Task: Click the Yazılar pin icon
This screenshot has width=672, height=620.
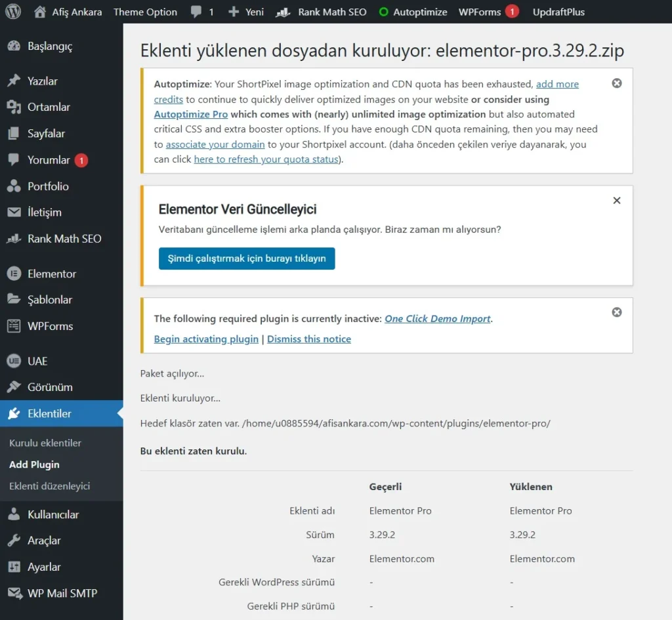Action: click(14, 81)
